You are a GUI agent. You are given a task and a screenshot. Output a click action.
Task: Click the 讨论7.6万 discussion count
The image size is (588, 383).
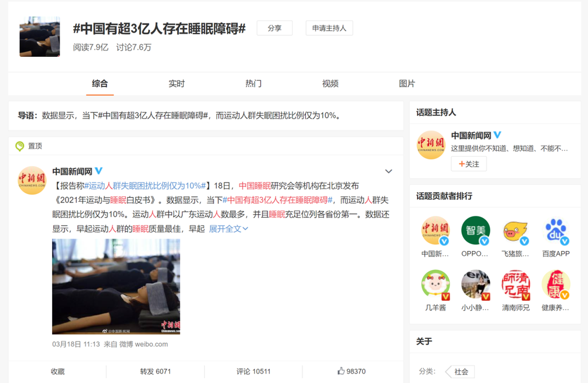pos(133,47)
